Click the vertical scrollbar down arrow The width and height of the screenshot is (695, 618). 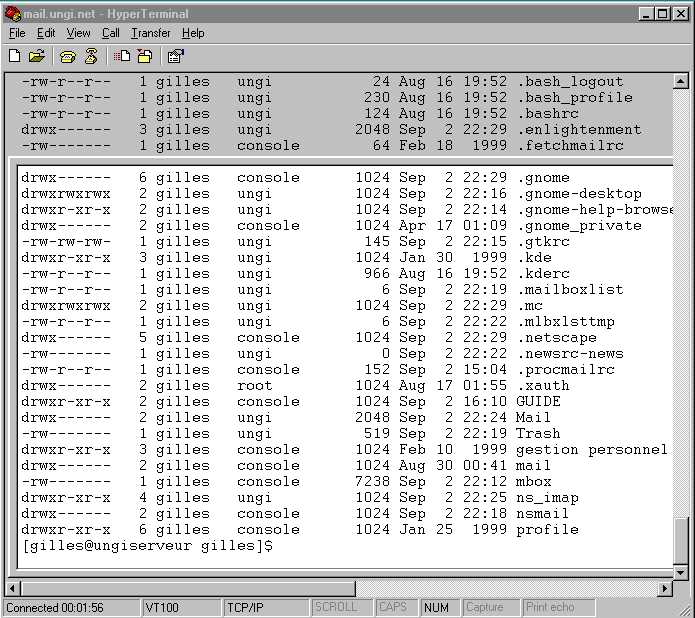(x=680, y=572)
